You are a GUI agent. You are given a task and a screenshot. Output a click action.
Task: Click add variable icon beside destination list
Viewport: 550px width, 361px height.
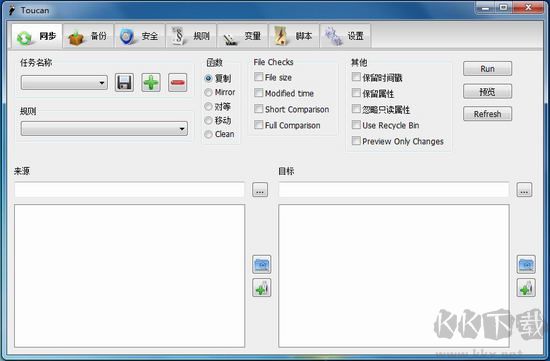[526, 288]
